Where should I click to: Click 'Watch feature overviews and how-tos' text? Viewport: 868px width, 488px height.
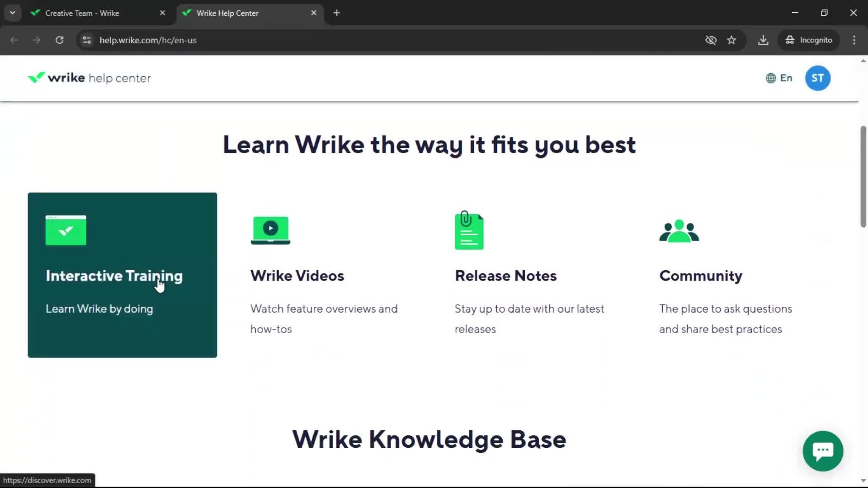point(324,319)
